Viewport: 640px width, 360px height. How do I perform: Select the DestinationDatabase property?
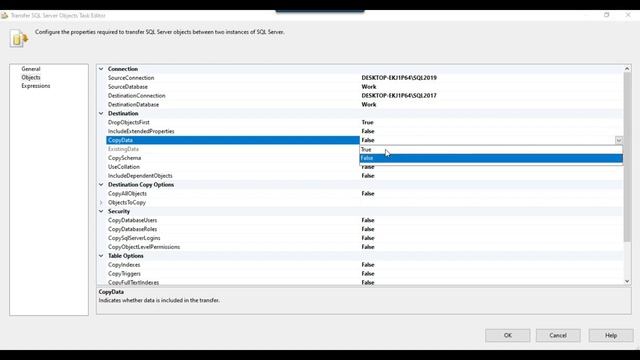[x=133, y=104]
